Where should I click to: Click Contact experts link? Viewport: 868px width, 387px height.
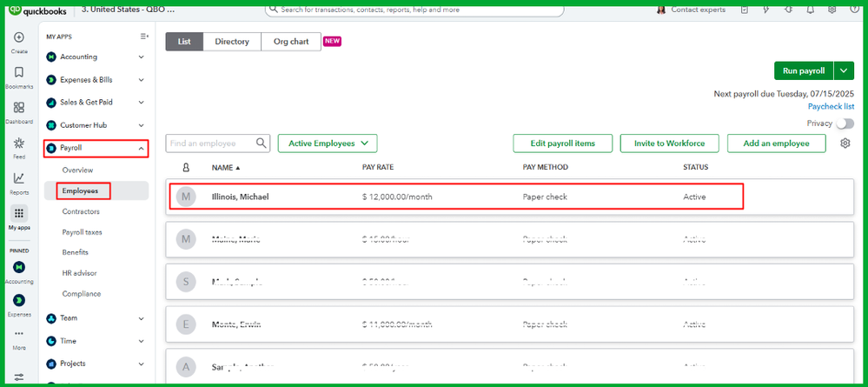[698, 10]
